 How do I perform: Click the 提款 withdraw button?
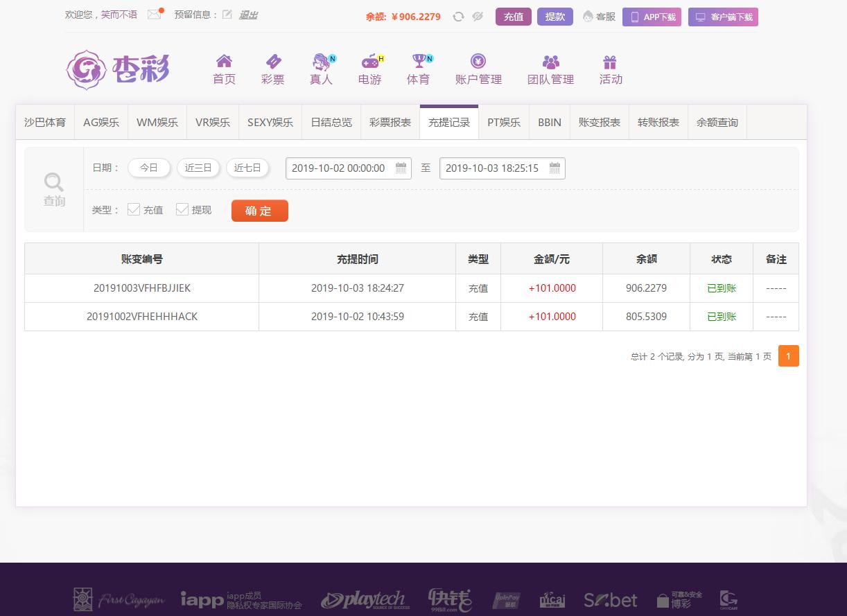click(x=555, y=17)
